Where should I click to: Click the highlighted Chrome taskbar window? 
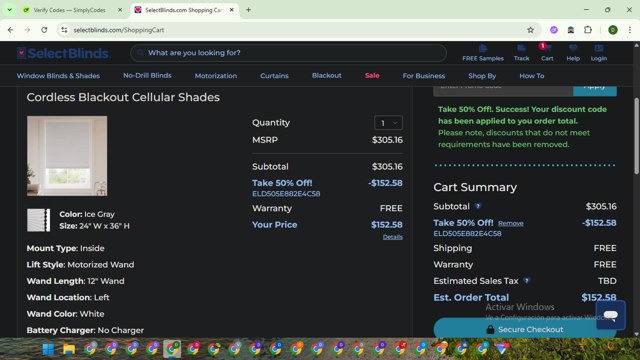pos(172,349)
